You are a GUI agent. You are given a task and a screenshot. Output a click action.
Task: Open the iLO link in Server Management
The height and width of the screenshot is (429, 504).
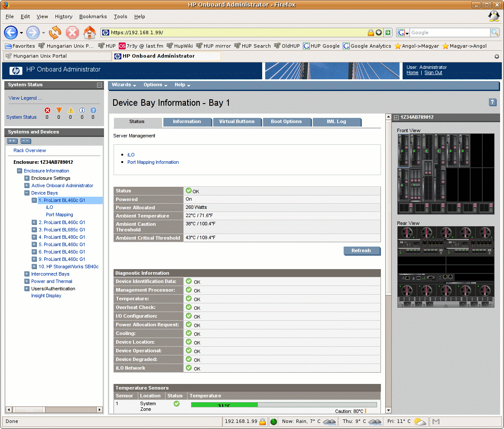131,155
